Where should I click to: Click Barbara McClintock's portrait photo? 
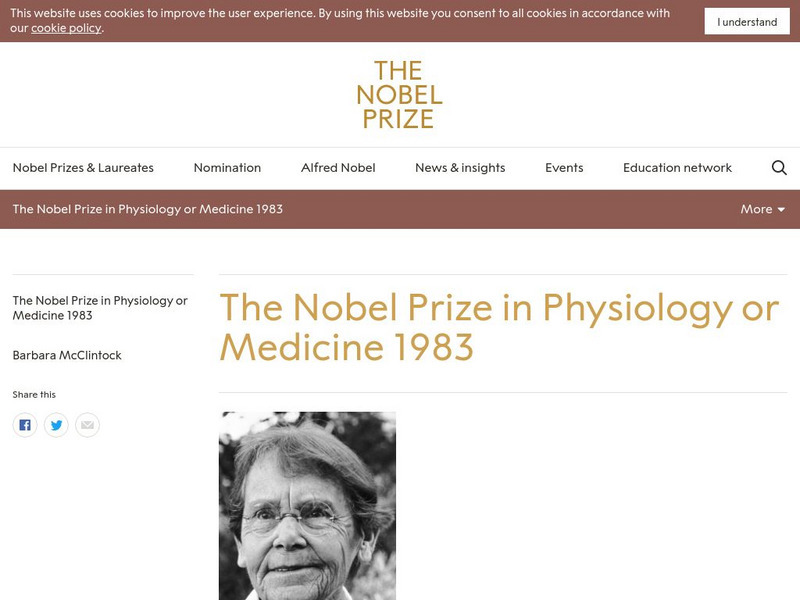307,505
